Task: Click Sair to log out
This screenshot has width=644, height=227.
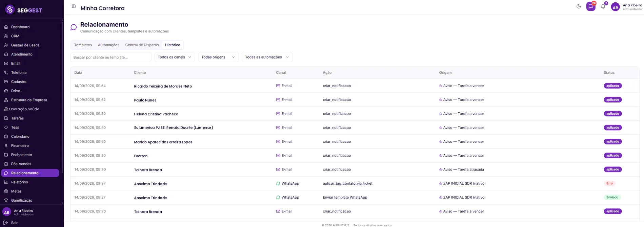Action: [x=14, y=223]
